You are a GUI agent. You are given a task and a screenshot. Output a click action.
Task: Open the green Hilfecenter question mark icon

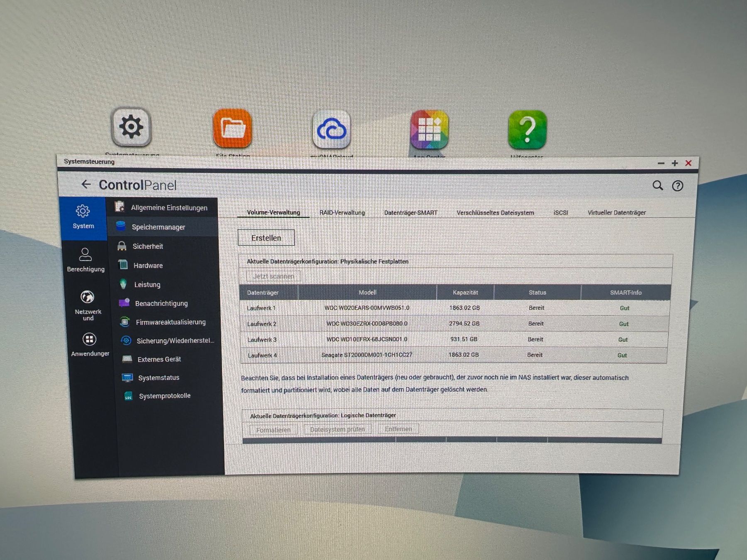tap(527, 129)
